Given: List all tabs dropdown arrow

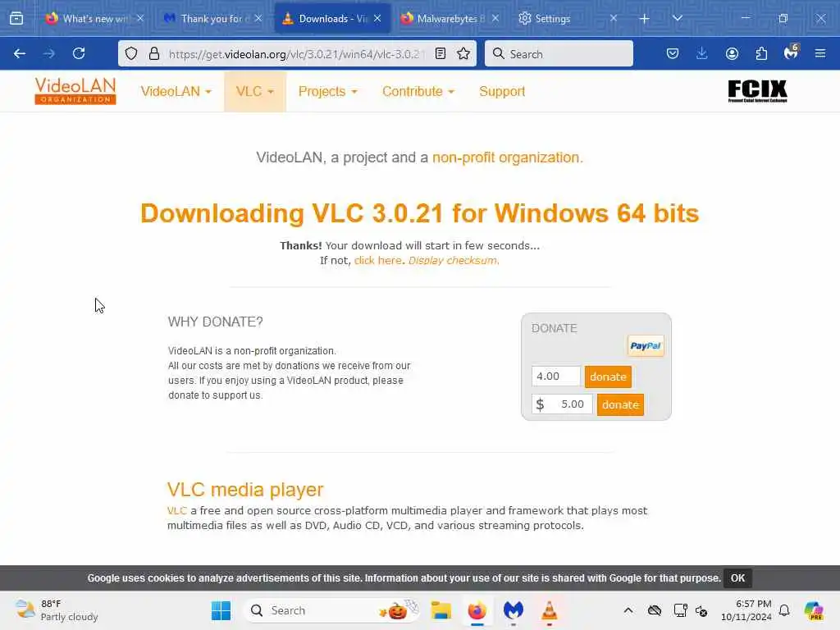Looking at the screenshot, I should tap(678, 19).
